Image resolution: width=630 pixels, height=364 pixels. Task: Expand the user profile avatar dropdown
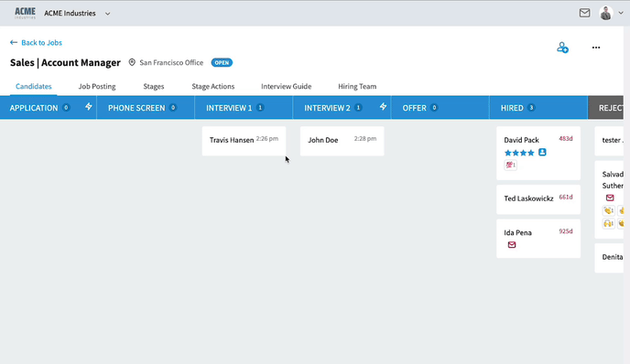621,13
